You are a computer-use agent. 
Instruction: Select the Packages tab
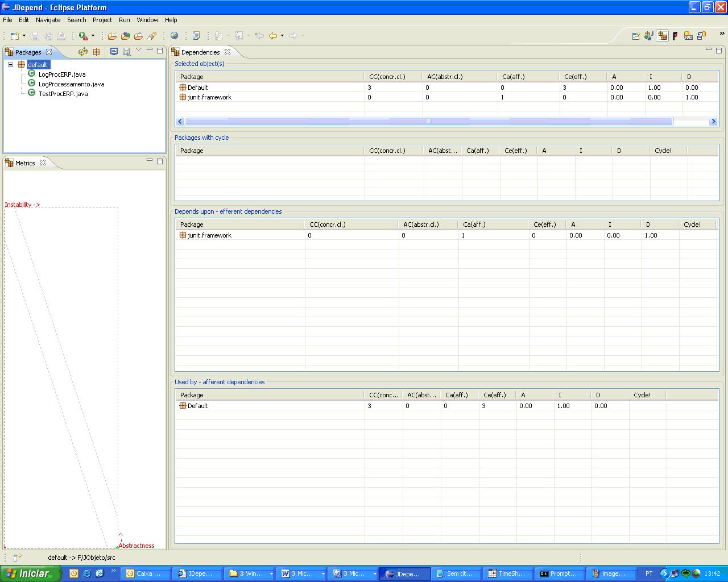click(x=28, y=52)
